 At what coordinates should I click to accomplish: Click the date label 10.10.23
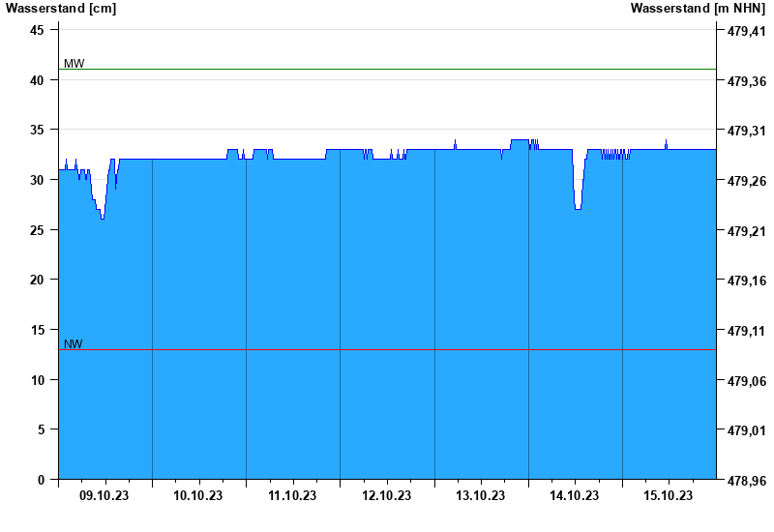tap(198, 495)
